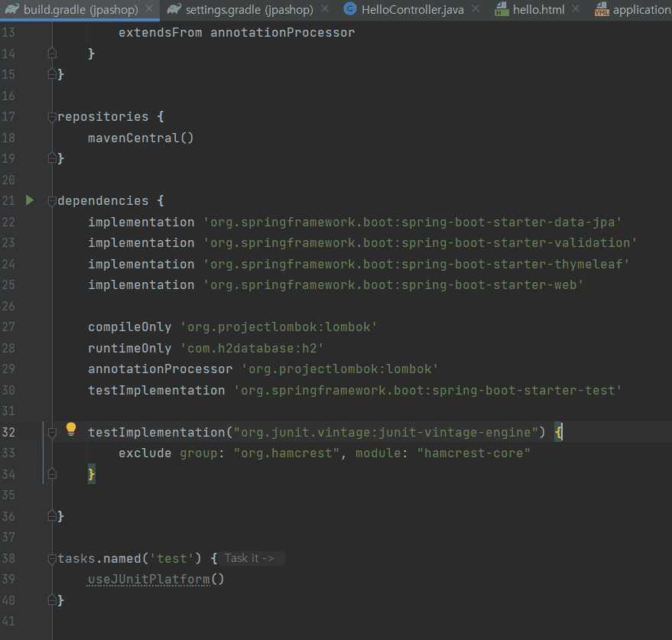Click the annotationProcessor lombok line
This screenshot has height=640, width=672.
263,369
